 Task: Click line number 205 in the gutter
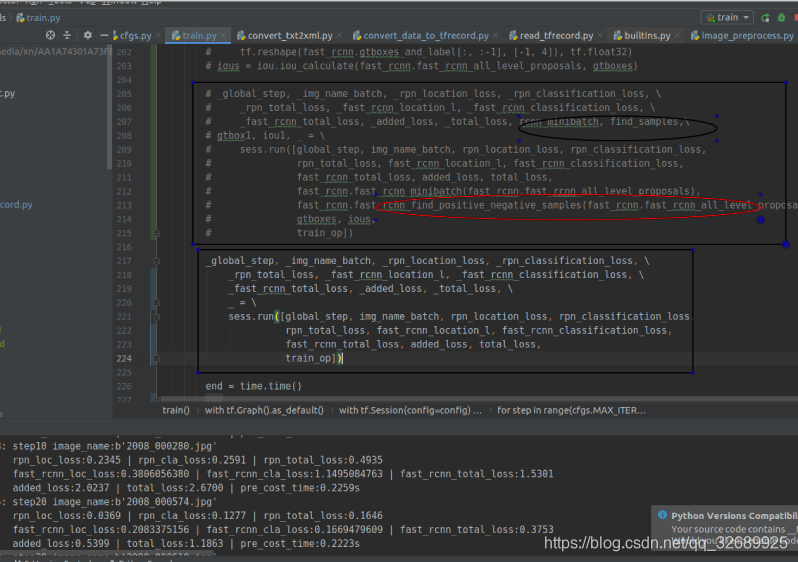coord(124,94)
